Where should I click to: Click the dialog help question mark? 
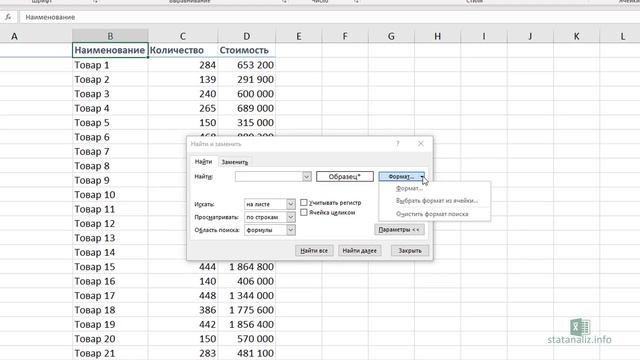point(398,144)
